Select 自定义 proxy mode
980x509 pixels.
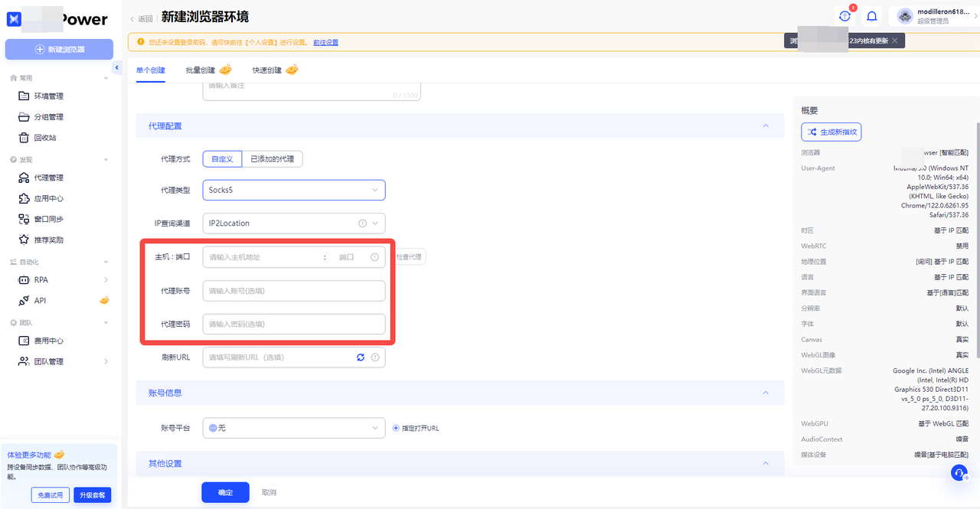click(222, 159)
